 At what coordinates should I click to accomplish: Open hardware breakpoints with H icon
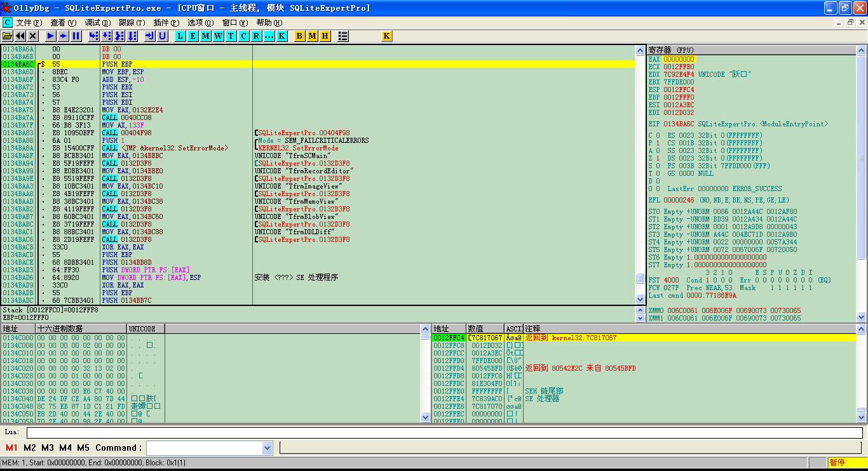pos(325,36)
